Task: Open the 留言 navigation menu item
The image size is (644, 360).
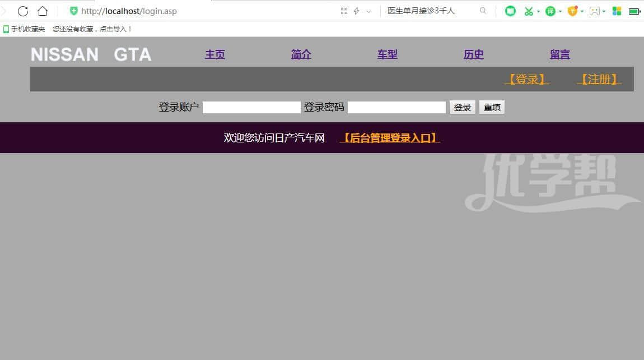Action: click(x=559, y=54)
